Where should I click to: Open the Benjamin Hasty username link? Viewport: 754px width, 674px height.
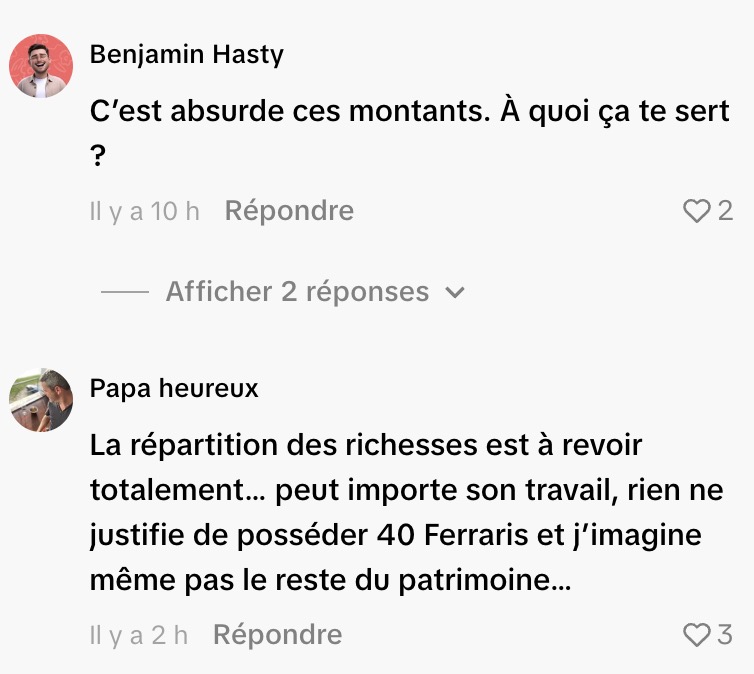point(187,54)
